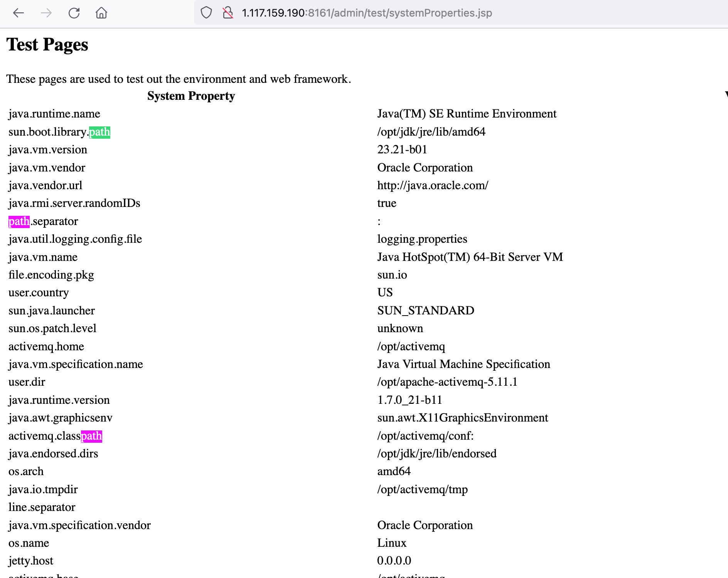
Task: Click the activemq.home property name
Action: pyautogui.click(x=46, y=346)
